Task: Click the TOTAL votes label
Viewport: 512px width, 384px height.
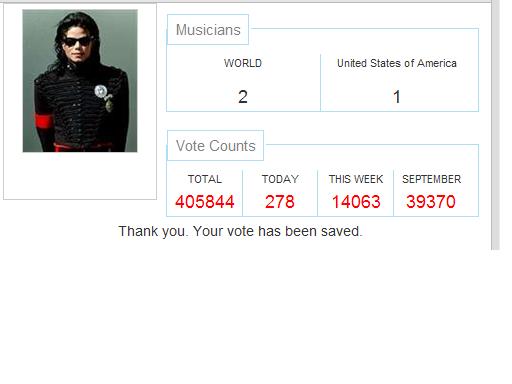Action: (x=205, y=179)
